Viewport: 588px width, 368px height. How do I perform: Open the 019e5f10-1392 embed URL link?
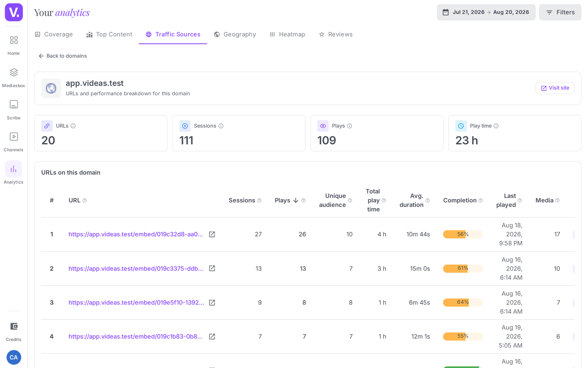pos(136,302)
